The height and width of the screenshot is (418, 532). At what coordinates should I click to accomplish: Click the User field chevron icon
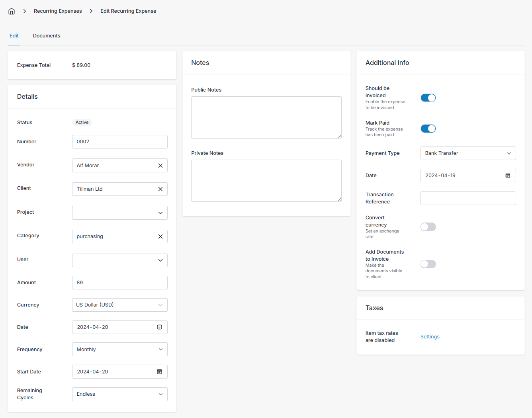coord(160,260)
